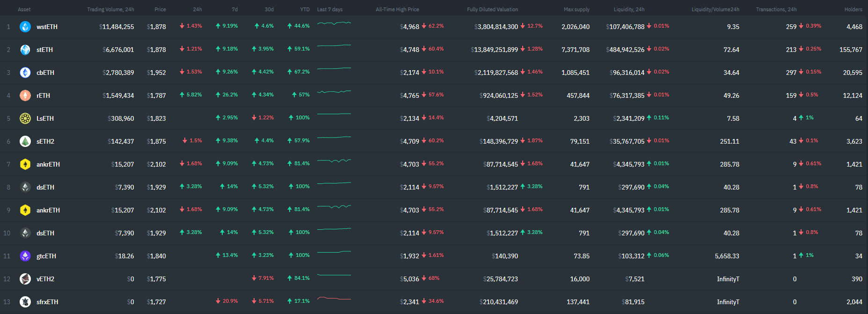
Task: Sort by Trading Volume, 24h column
Action: point(110,9)
